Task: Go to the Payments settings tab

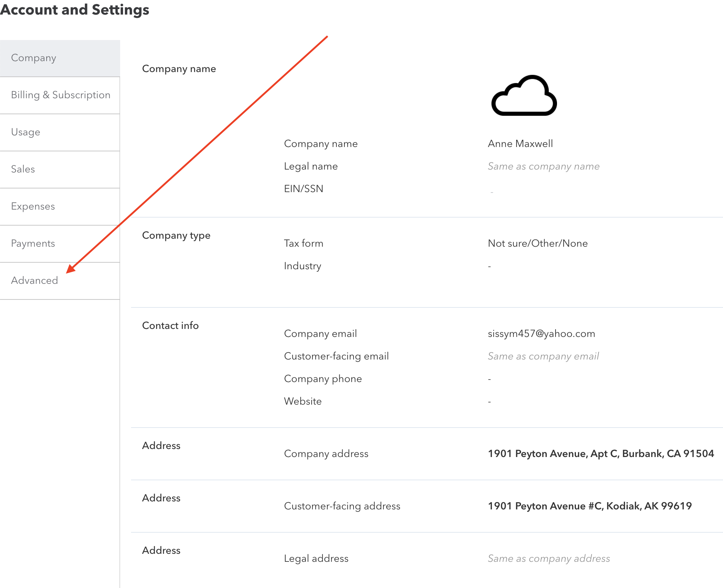Action: tap(33, 243)
